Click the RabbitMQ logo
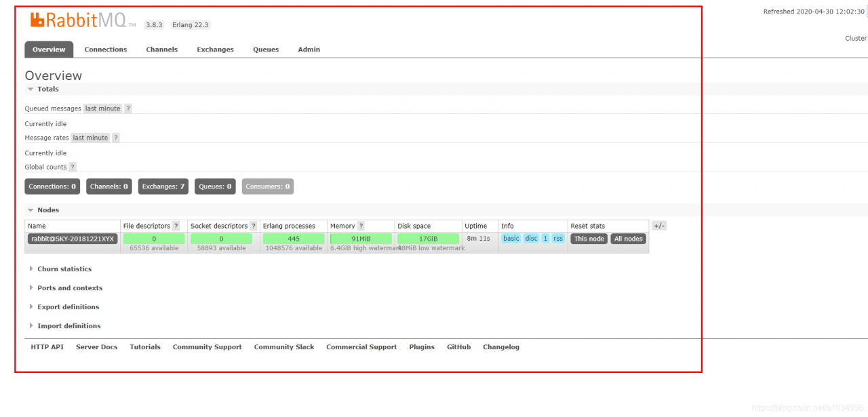 coord(83,20)
